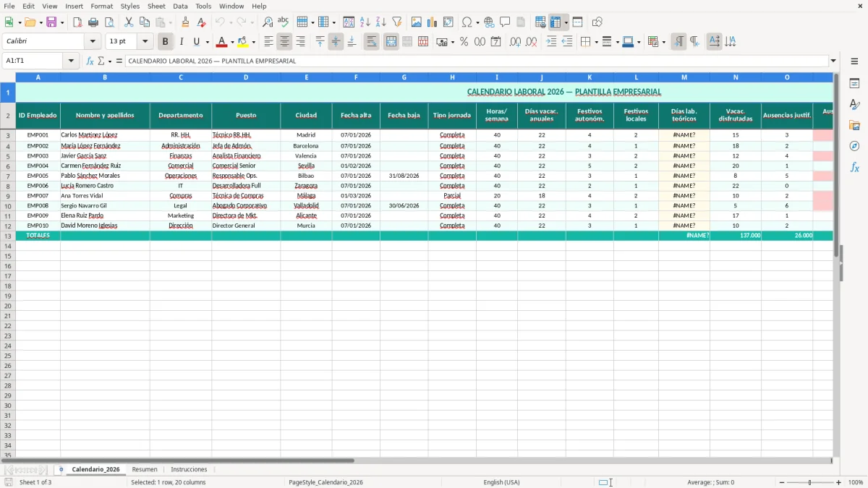Click the Insert Chart icon
This screenshot has height=488, width=868.
(x=433, y=22)
